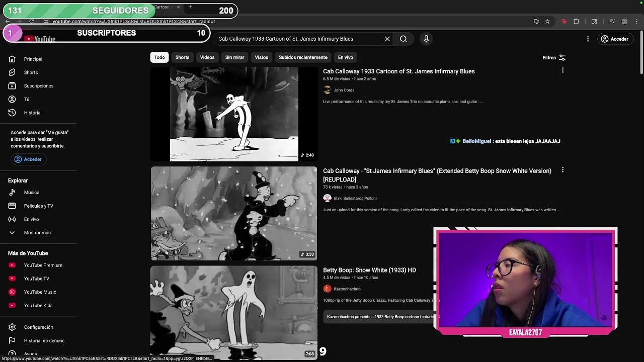Open En vivo under Explorar
Screen dimensions: 644x362
tap(31, 219)
